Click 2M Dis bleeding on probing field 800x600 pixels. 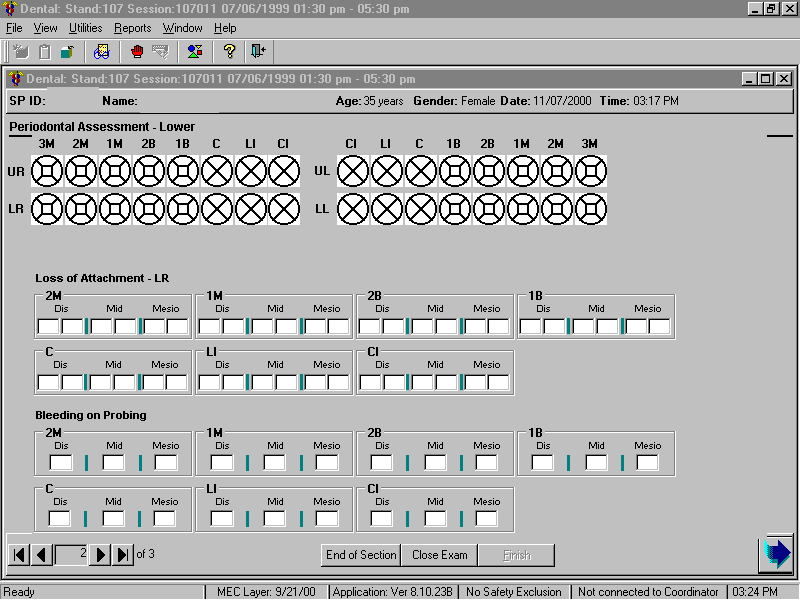point(61,462)
